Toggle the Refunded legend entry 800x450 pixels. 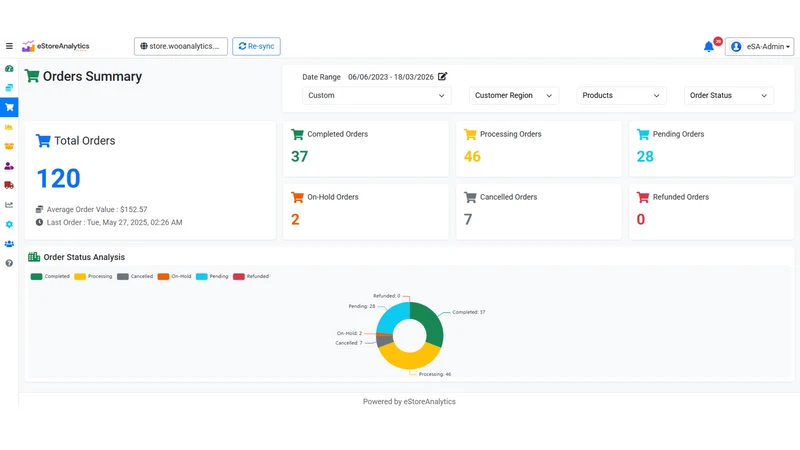[251, 277]
